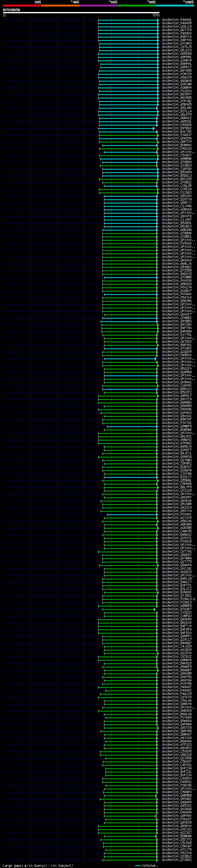
Task: Select the UniRef100_B4M6J4 entry
Action: coord(177,446)
